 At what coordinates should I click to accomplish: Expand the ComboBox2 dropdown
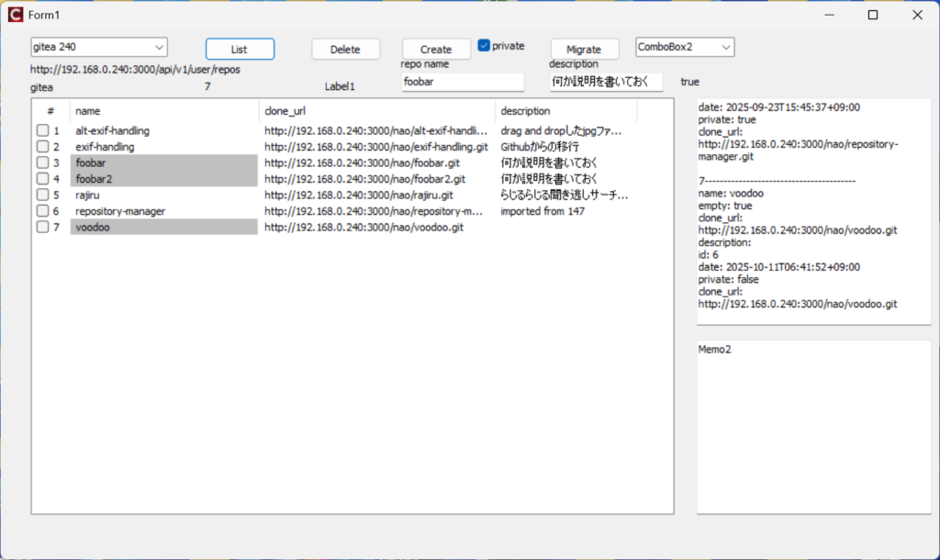[726, 47]
